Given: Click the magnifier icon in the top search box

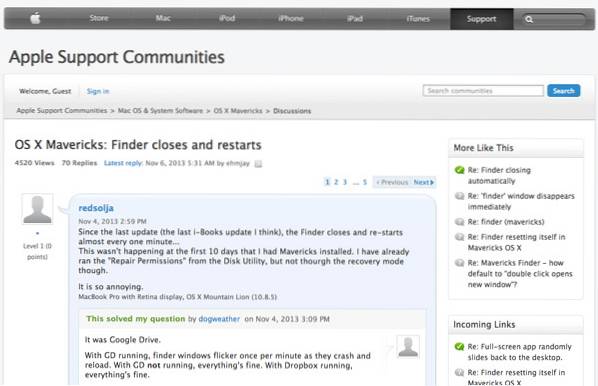Looking at the screenshot, I should [x=529, y=19].
